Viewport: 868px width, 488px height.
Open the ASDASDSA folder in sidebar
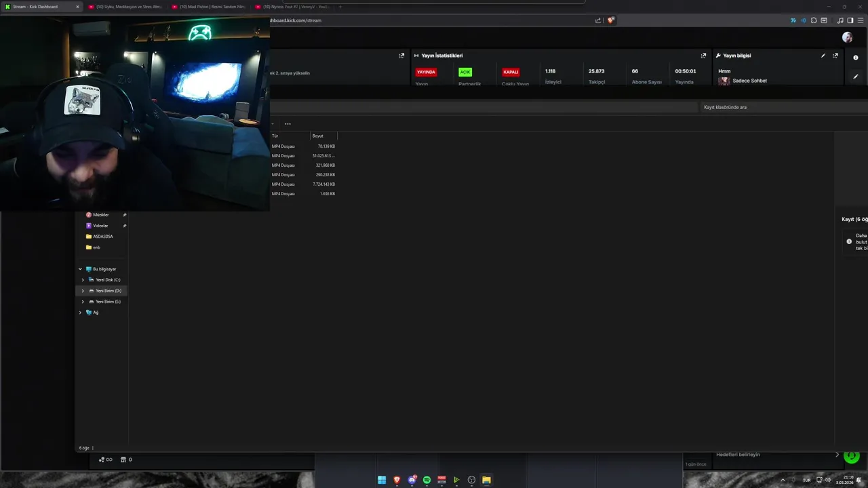point(102,237)
